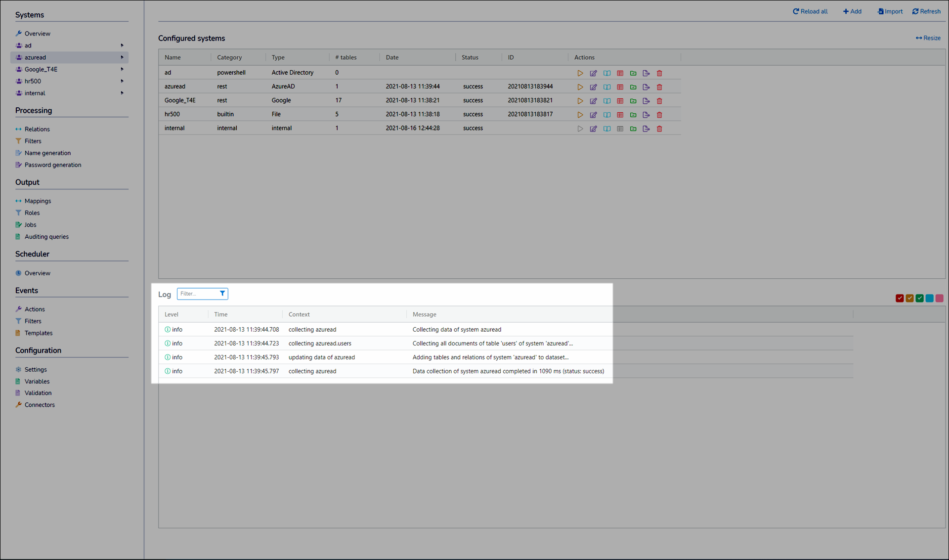Screen dimensions: 949x560
Task: Run collection for the azuread system
Action: click(580, 87)
